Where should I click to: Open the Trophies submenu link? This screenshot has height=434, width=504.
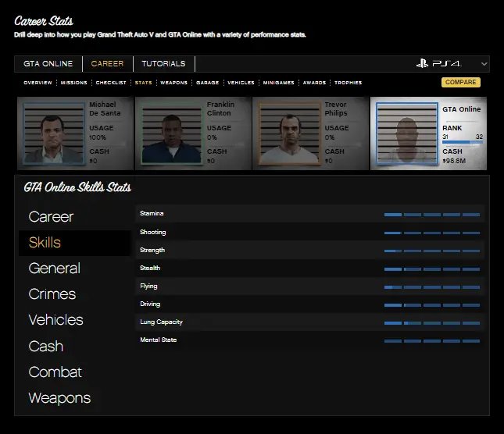point(348,83)
